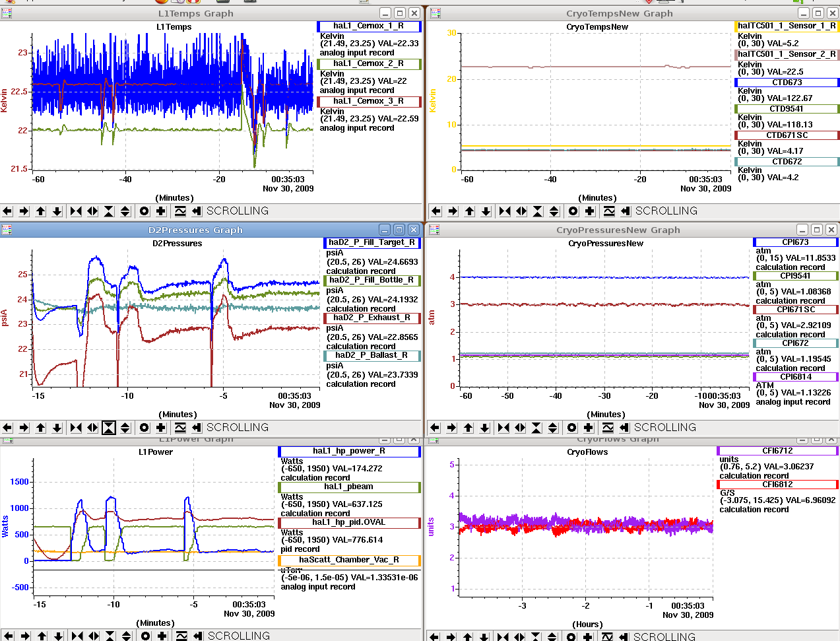
Task: Select the haD2_P_Ballast_R legend entry
Action: [x=372, y=356]
